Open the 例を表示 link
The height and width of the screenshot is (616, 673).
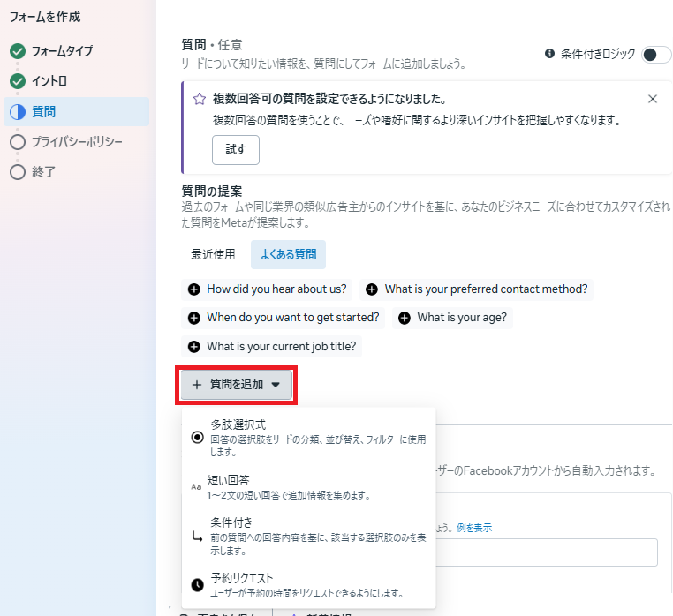point(474,528)
